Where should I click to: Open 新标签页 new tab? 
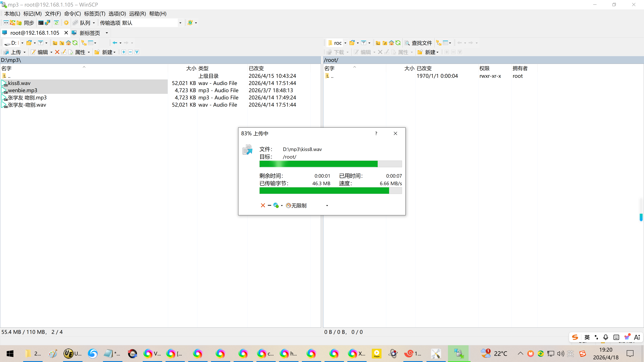[x=90, y=33]
